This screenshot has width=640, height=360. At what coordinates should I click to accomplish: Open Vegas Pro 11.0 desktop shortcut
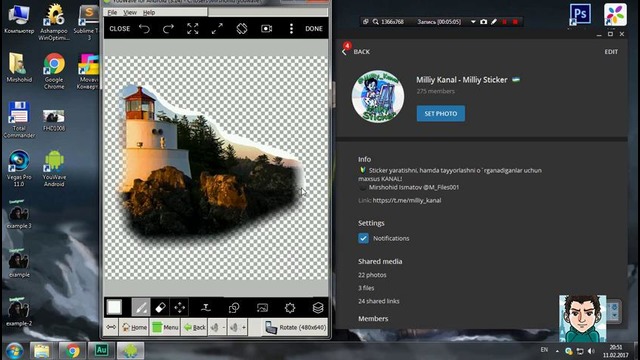pos(19,168)
